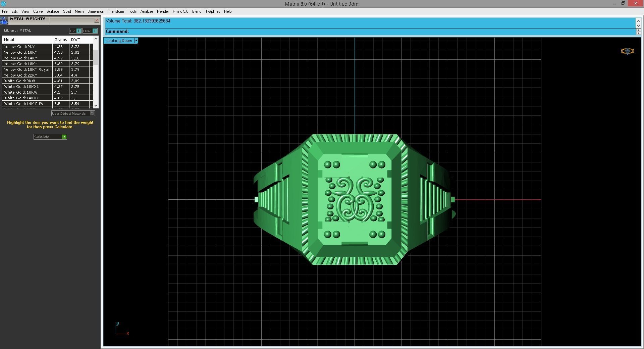Select the White Gold:9KW row

(x=47, y=81)
